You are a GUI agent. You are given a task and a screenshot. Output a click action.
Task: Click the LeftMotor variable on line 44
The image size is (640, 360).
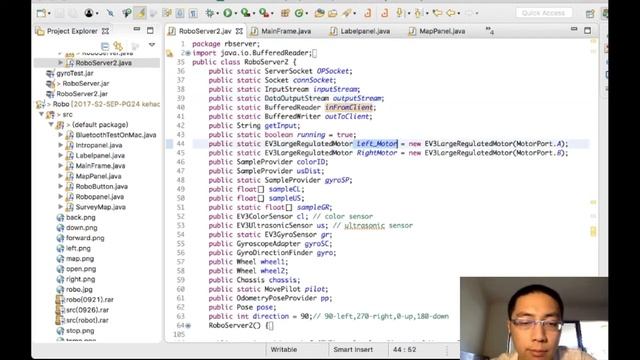[x=377, y=144]
